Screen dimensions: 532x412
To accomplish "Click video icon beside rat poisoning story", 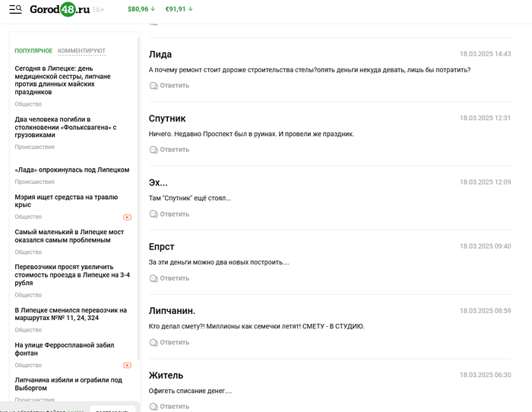I will (x=127, y=217).
